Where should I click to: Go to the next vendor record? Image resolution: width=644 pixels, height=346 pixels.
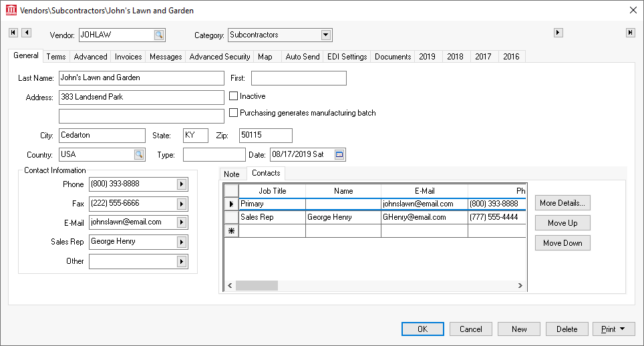click(x=558, y=33)
